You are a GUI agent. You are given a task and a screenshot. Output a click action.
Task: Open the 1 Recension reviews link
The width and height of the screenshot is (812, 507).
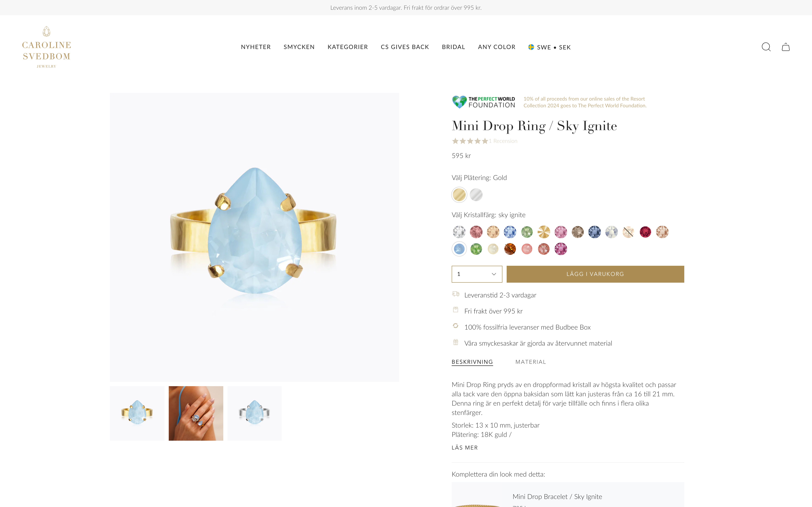[503, 141]
